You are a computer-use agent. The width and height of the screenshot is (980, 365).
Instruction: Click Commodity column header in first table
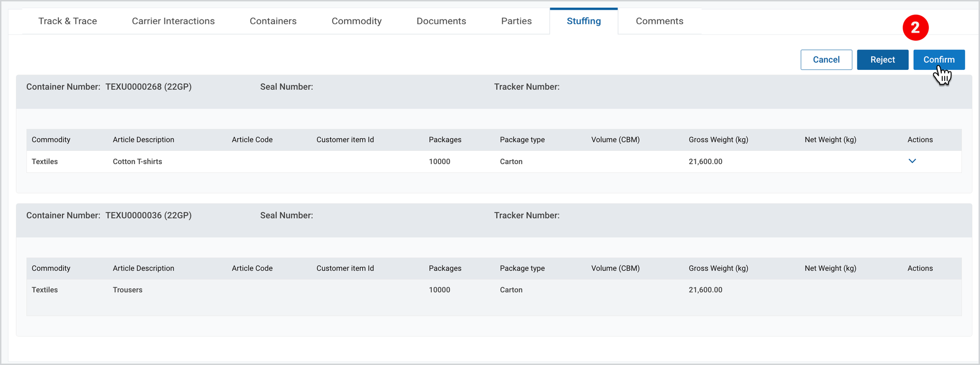(x=51, y=140)
